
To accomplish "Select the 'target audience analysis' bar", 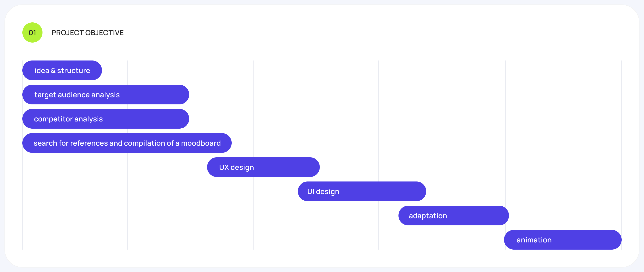I will tap(106, 95).
